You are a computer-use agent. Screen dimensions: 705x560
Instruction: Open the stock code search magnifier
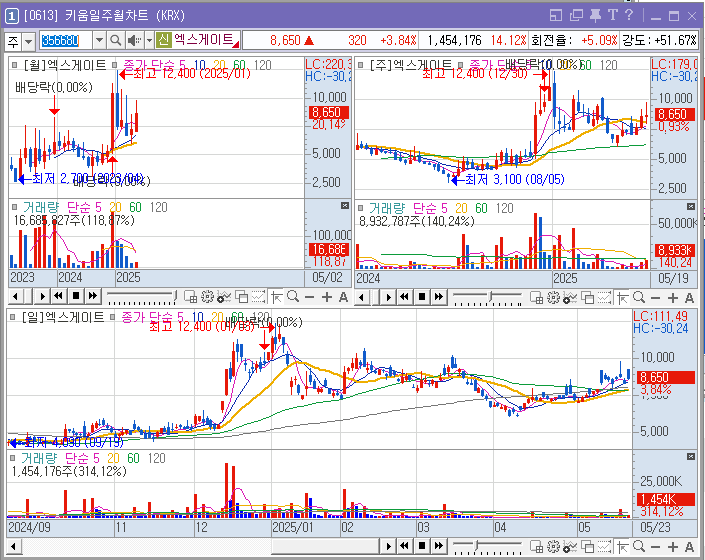[116, 40]
